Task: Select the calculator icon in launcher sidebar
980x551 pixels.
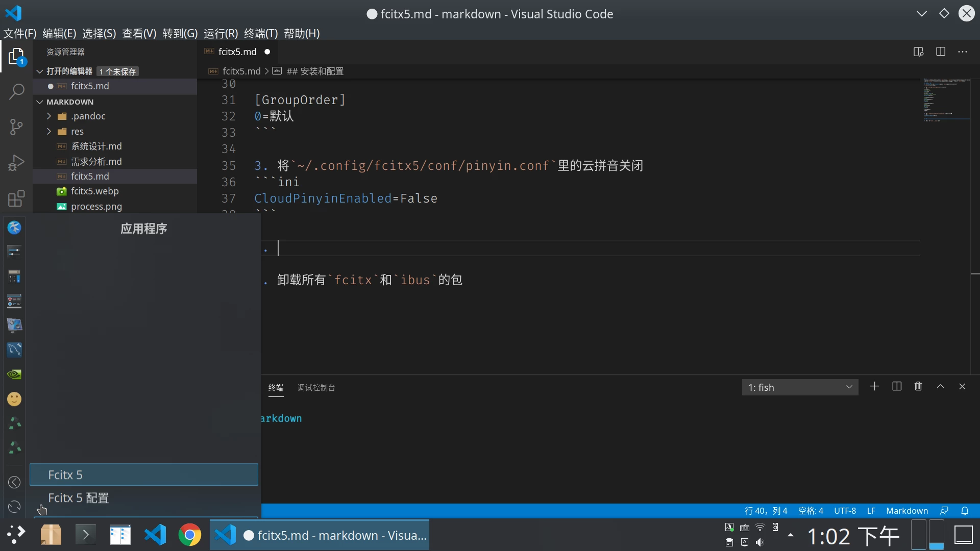Action: pos(14,276)
